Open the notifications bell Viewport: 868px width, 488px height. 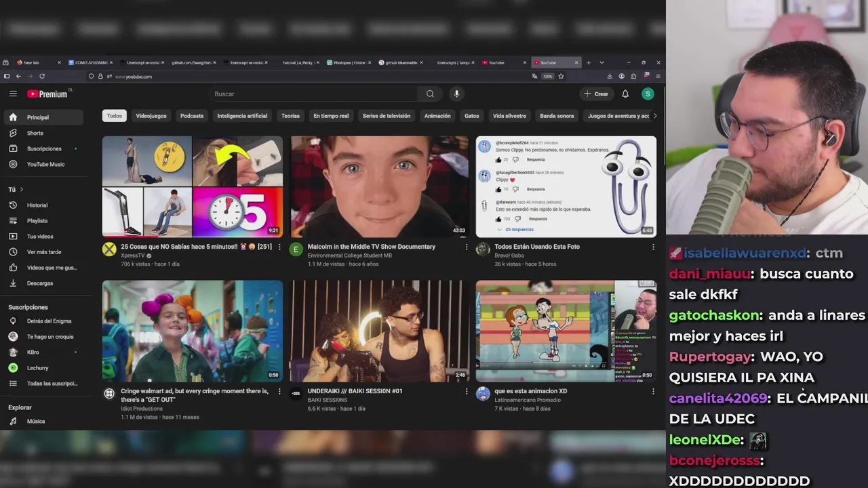(x=625, y=94)
